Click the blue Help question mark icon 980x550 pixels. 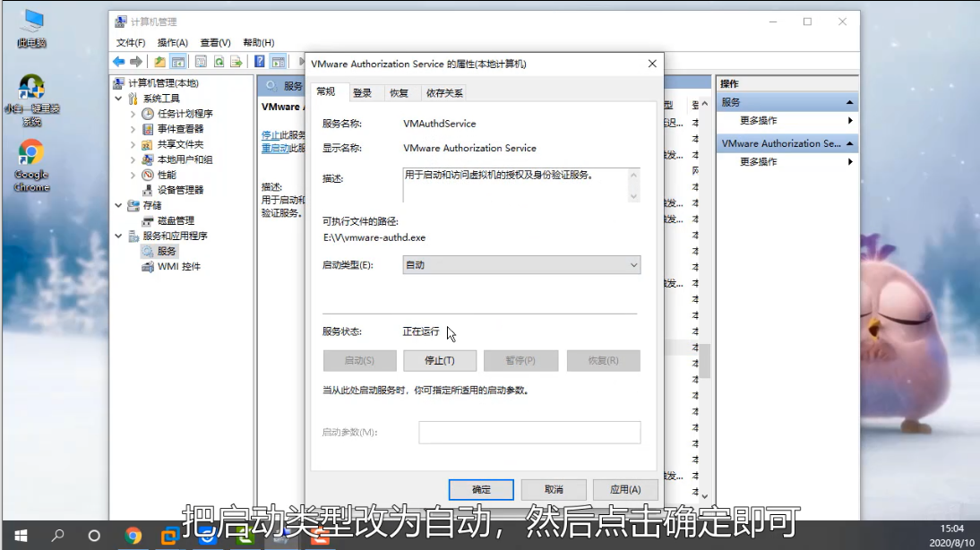[x=260, y=61]
